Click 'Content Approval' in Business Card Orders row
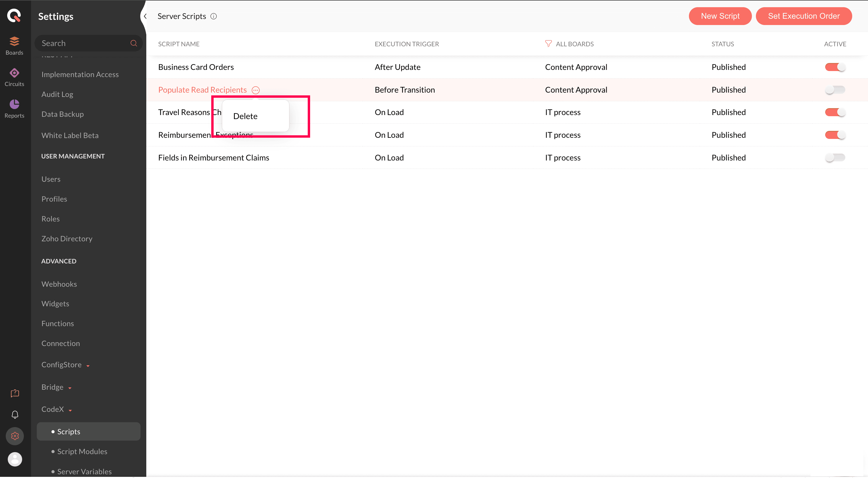Screen dimensions: 868x478 point(576,67)
